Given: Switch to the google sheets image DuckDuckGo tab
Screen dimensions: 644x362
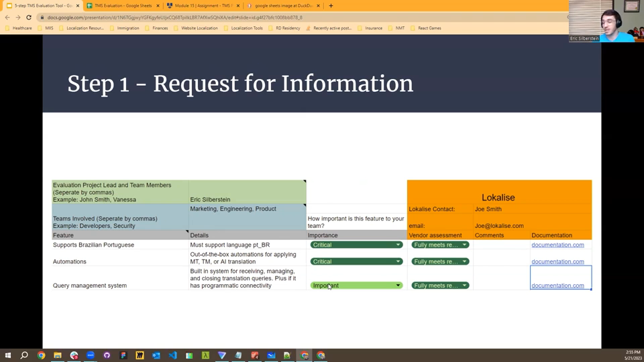Looking at the screenshot, I should tap(283, 6).
